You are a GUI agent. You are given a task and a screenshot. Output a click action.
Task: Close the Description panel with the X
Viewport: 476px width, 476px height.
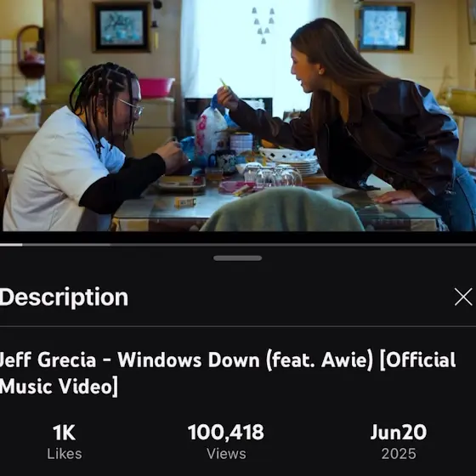pos(463,297)
